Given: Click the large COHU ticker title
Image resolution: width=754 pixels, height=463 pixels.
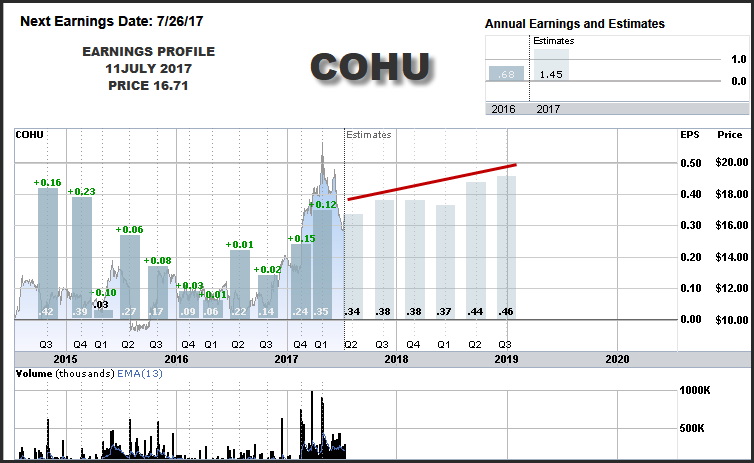Looking at the screenshot, I should coord(370,67).
